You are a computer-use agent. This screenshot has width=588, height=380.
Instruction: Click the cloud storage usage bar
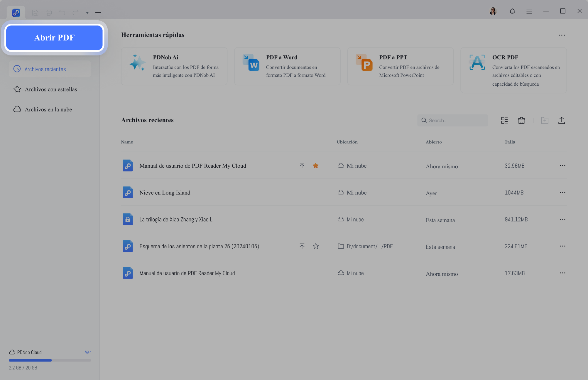50,360
